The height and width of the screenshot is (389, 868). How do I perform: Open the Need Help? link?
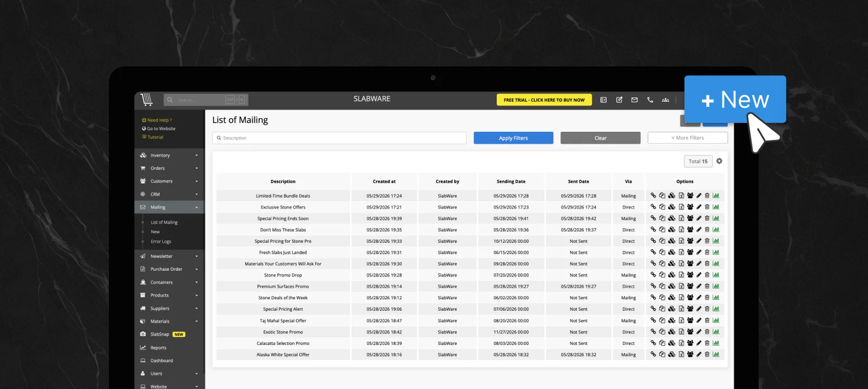(x=157, y=120)
